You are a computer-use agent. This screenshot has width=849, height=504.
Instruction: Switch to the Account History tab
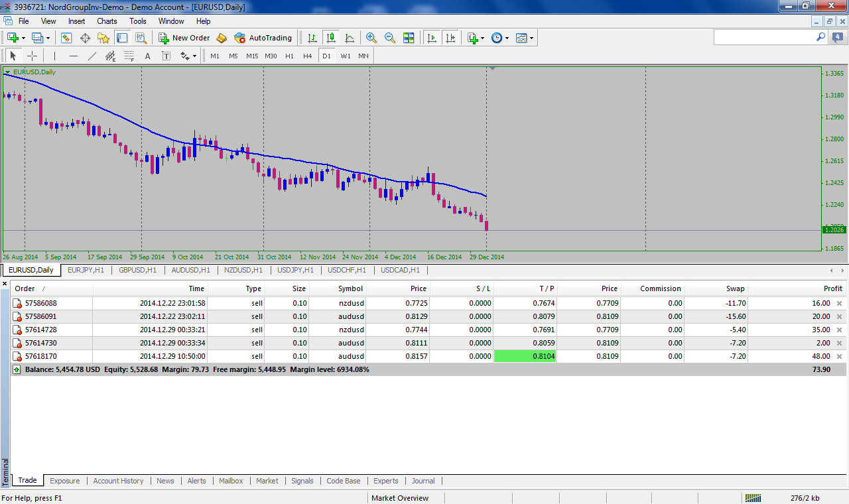point(118,481)
